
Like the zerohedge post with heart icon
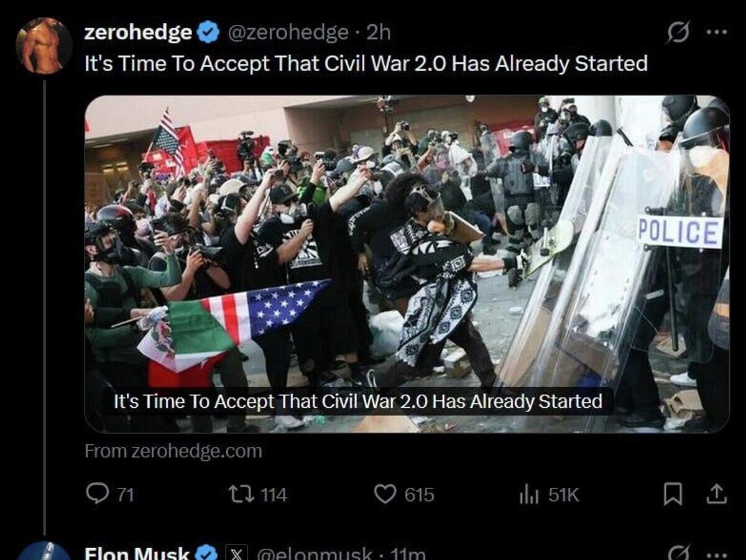385,494
